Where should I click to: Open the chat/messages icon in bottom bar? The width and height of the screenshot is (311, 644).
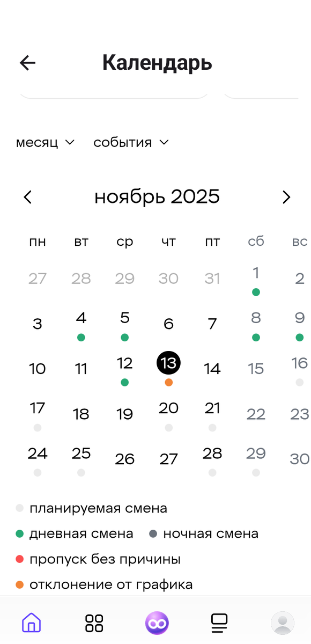pos(219,623)
